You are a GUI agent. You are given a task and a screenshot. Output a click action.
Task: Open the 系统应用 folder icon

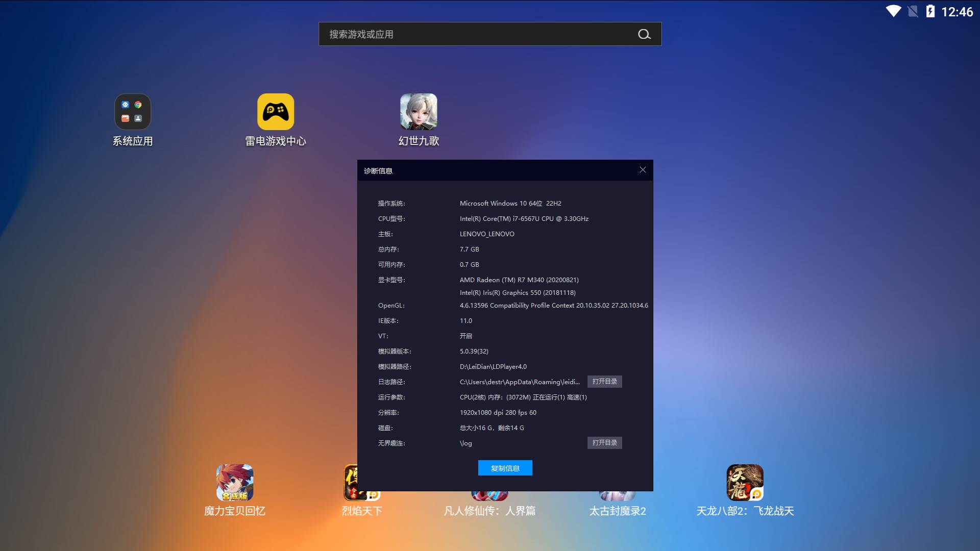[132, 112]
